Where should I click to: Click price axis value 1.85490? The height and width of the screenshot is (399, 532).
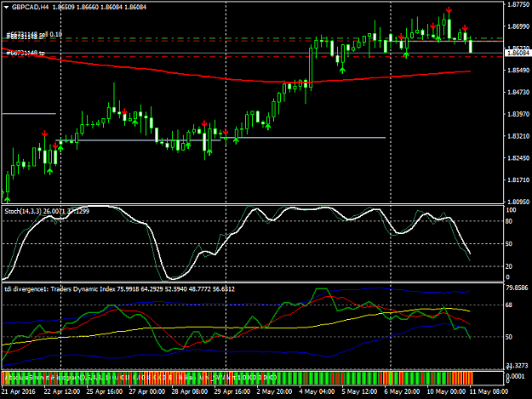coord(518,70)
